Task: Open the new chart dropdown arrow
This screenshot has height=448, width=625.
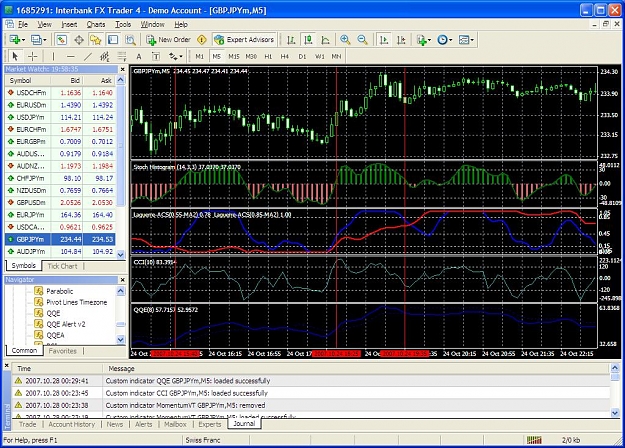Action: tap(23, 40)
